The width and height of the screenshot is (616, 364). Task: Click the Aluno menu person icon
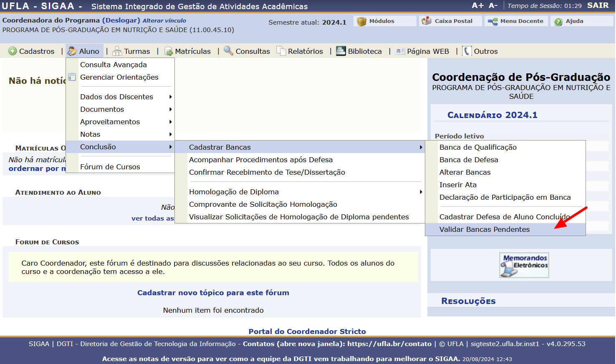(72, 51)
